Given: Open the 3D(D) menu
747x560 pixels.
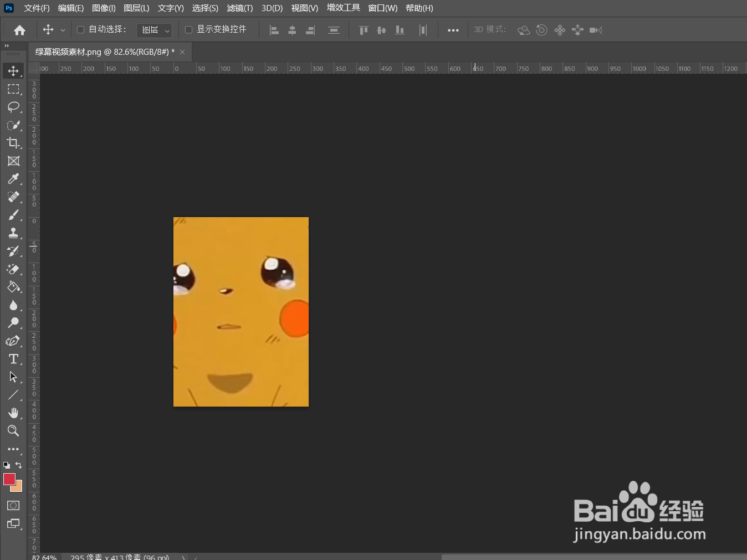Looking at the screenshot, I should coord(272,8).
